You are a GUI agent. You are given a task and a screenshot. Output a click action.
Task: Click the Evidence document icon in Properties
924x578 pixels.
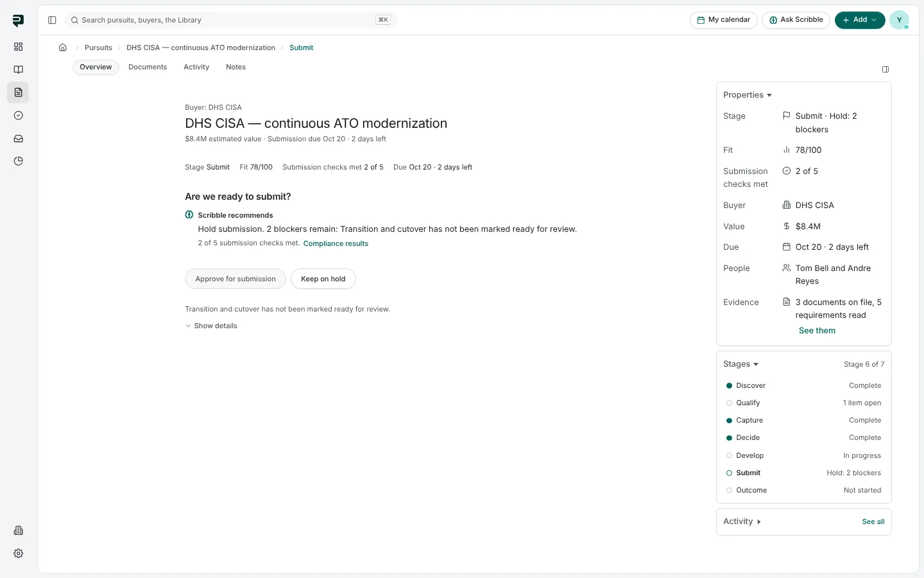click(x=787, y=302)
